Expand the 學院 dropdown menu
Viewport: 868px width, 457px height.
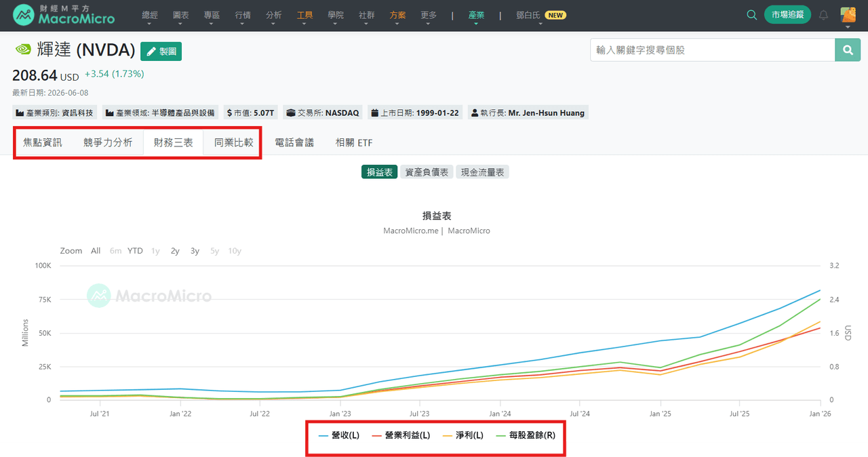335,15
